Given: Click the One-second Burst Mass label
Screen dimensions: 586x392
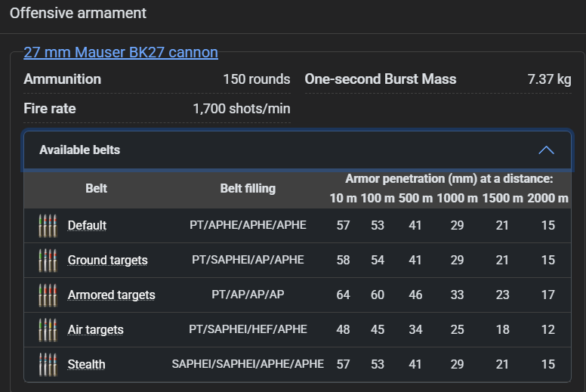Looking at the screenshot, I should pyautogui.click(x=381, y=79).
